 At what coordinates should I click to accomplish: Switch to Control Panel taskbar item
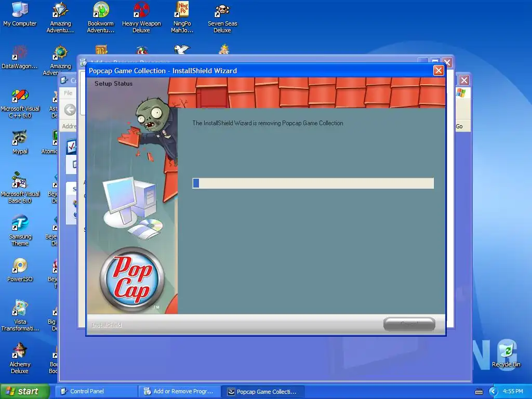[x=96, y=392]
